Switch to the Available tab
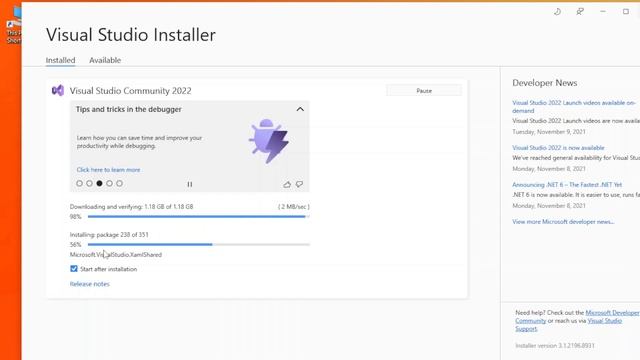640x360 pixels. click(x=105, y=60)
